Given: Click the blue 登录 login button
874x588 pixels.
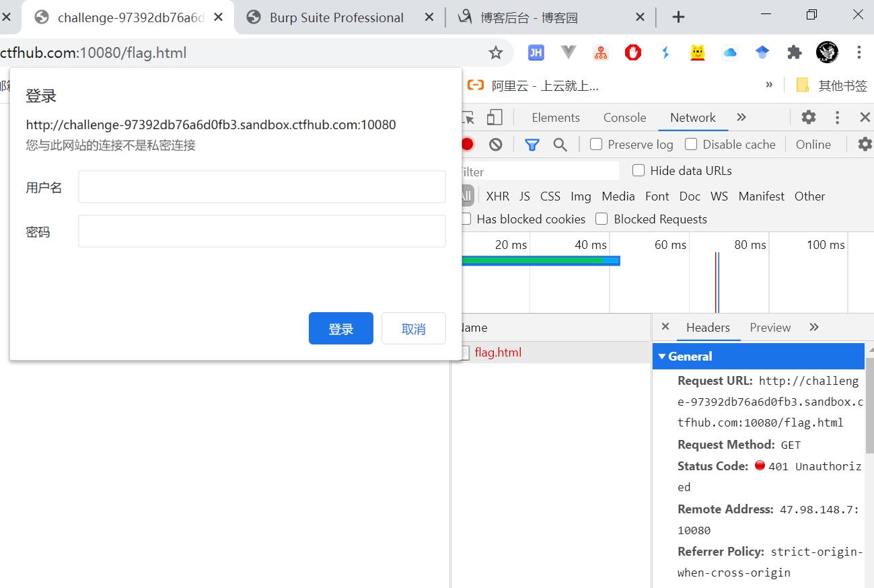Looking at the screenshot, I should (341, 328).
